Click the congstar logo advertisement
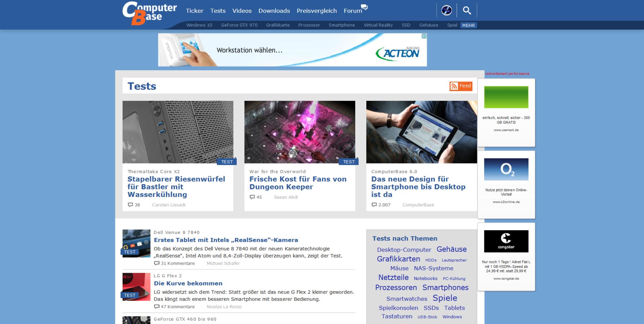This screenshot has height=324, width=644. pyautogui.click(x=506, y=241)
